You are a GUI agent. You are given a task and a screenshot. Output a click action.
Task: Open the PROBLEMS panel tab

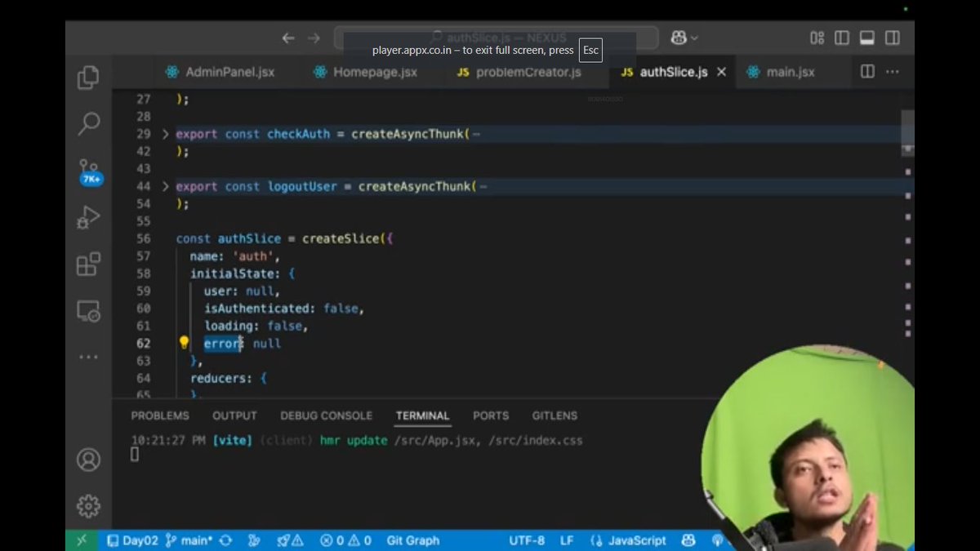[159, 415]
